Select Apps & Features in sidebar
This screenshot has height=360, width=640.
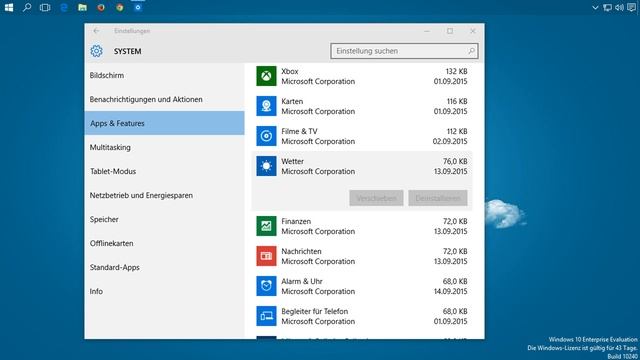(164, 123)
